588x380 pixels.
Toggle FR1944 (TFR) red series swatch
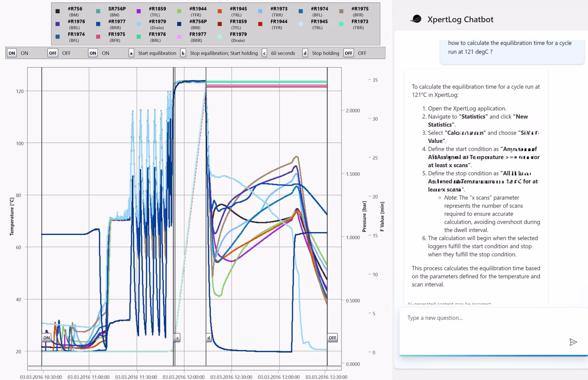pos(260,24)
